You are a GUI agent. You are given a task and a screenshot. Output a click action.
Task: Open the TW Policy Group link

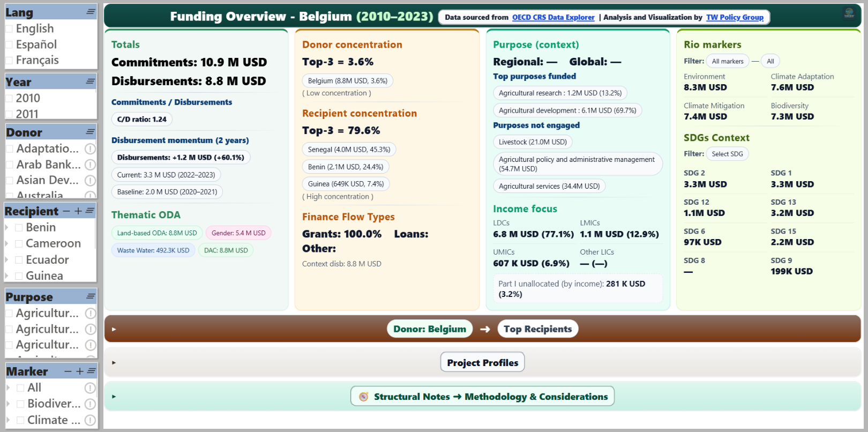click(x=735, y=17)
